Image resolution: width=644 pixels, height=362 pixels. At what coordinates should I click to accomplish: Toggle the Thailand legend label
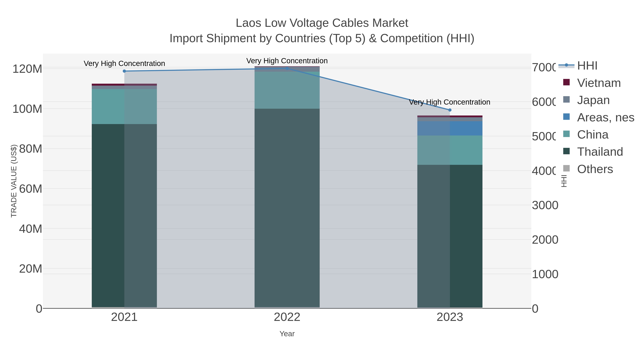[x=600, y=152]
